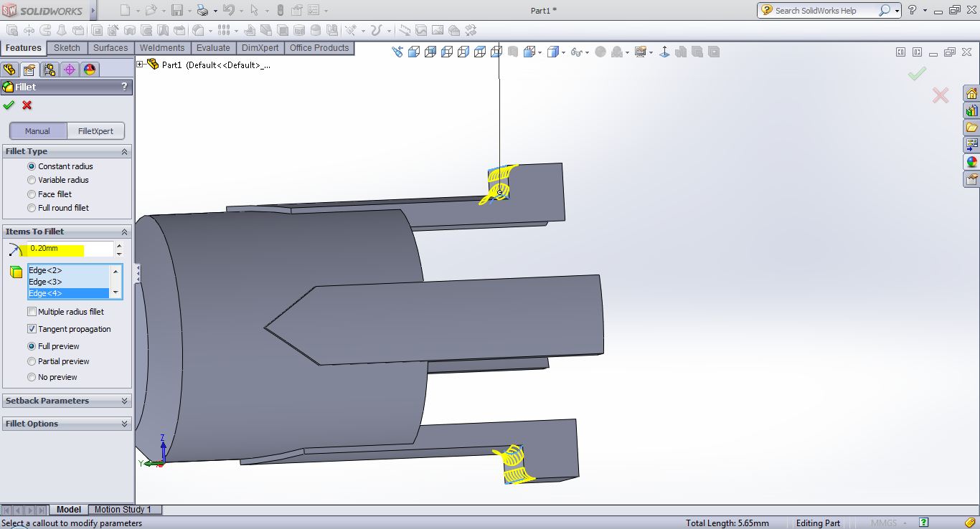The width and height of the screenshot is (980, 529).
Task: Open the DimXpertManager tab icon
Action: (69, 70)
